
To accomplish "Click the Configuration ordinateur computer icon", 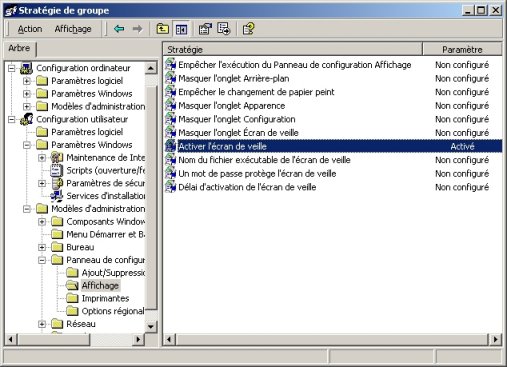I will pos(27,68).
